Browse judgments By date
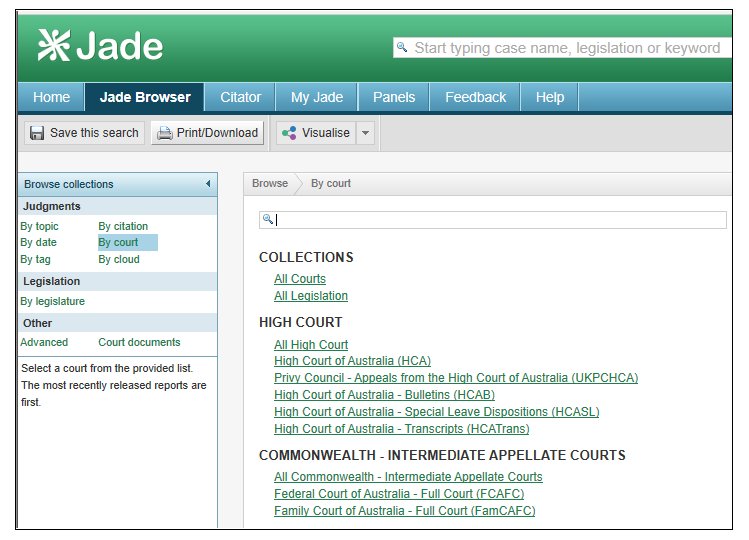This screenshot has height=540, width=749. click(x=38, y=242)
